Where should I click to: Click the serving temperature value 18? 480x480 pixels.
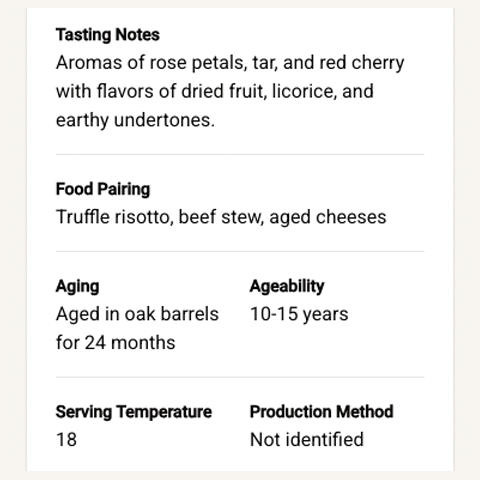tap(66, 440)
